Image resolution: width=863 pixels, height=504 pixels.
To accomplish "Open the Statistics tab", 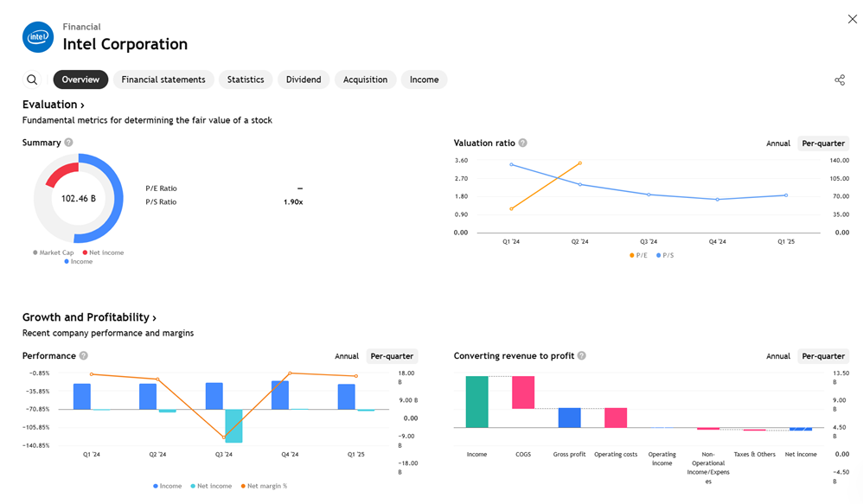I will [x=246, y=80].
